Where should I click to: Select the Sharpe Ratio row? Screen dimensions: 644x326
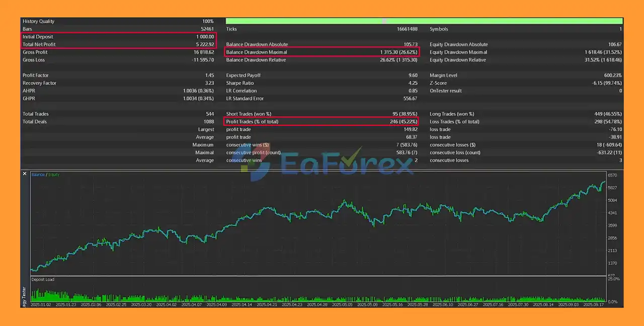coord(321,83)
